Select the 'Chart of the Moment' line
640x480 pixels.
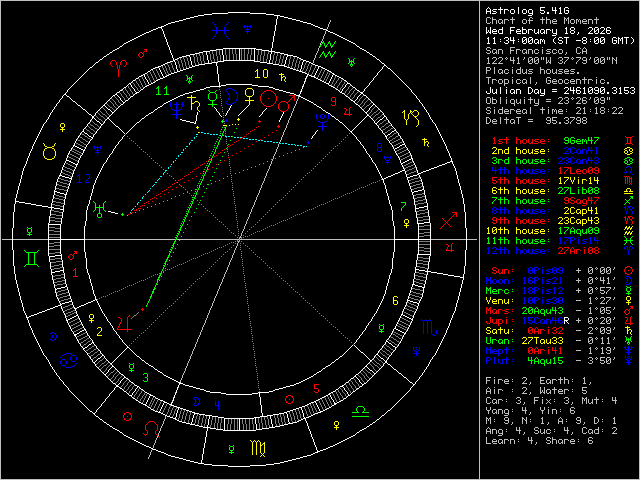[542, 21]
